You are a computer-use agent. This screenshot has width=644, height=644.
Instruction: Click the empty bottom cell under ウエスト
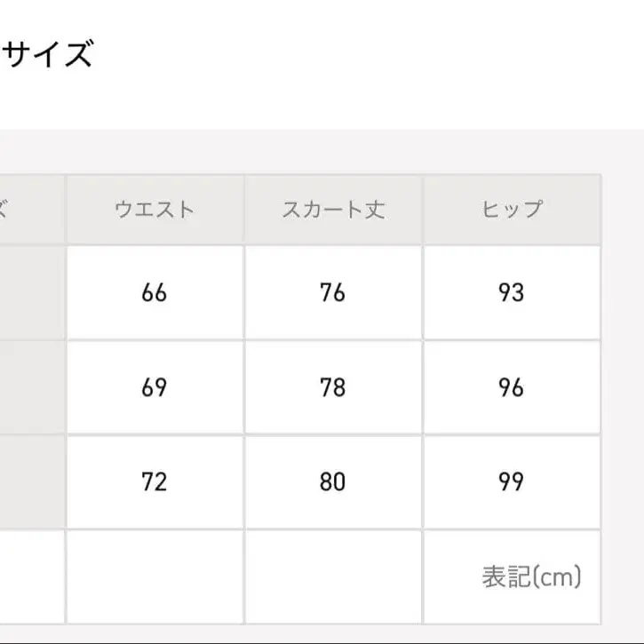(155, 576)
